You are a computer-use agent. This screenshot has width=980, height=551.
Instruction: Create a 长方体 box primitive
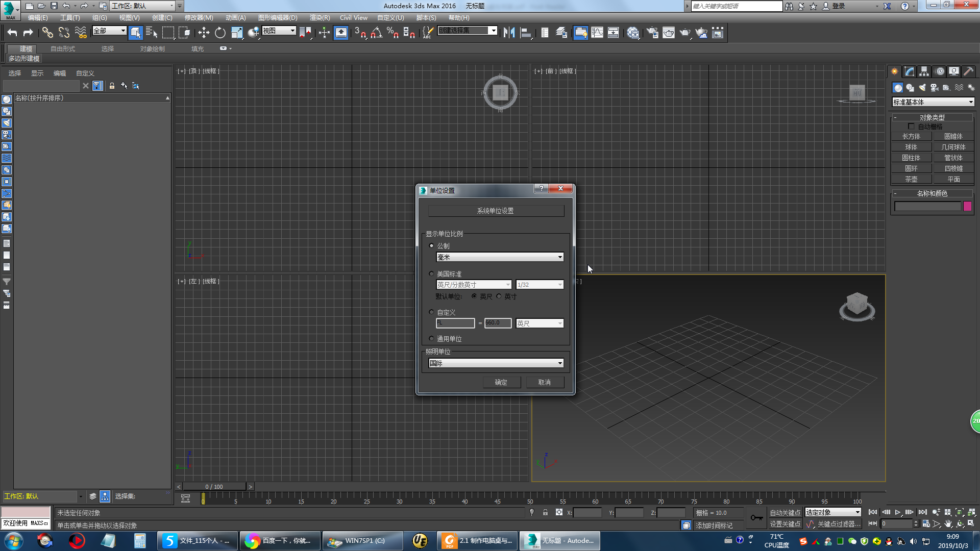coord(911,136)
